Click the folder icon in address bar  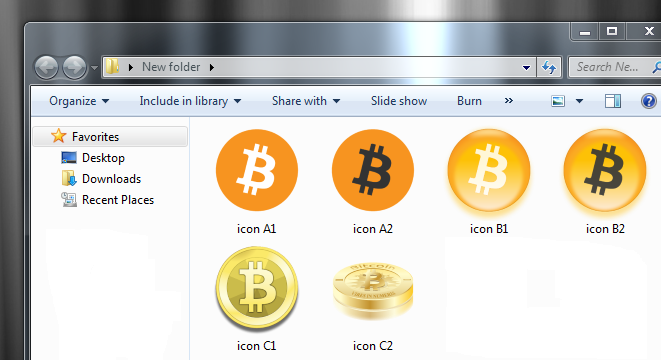112,67
